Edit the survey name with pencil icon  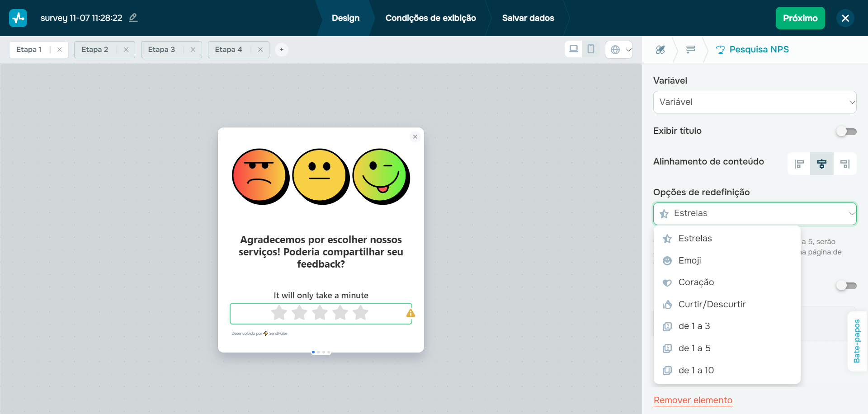[133, 18]
